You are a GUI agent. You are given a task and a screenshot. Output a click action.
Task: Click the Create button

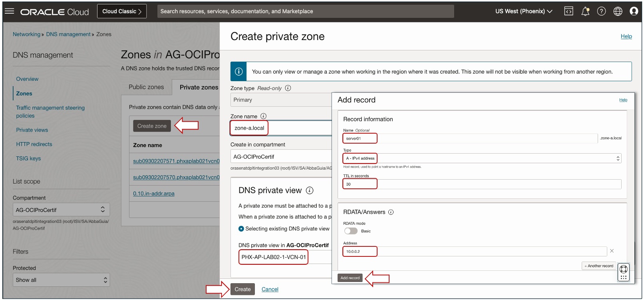(x=242, y=289)
